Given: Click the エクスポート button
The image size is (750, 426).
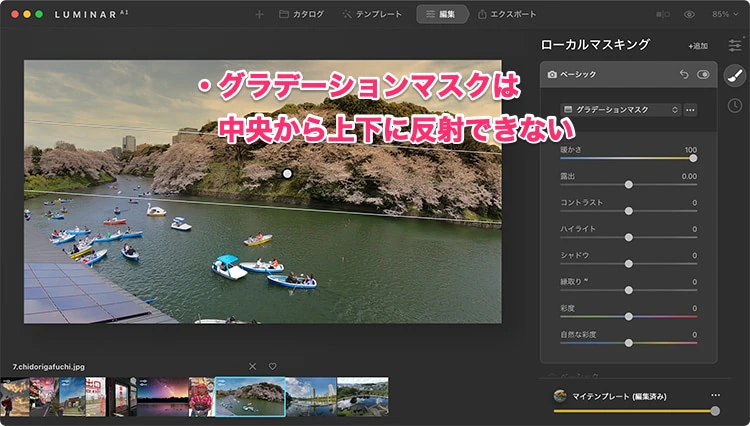Looking at the screenshot, I should (507, 15).
